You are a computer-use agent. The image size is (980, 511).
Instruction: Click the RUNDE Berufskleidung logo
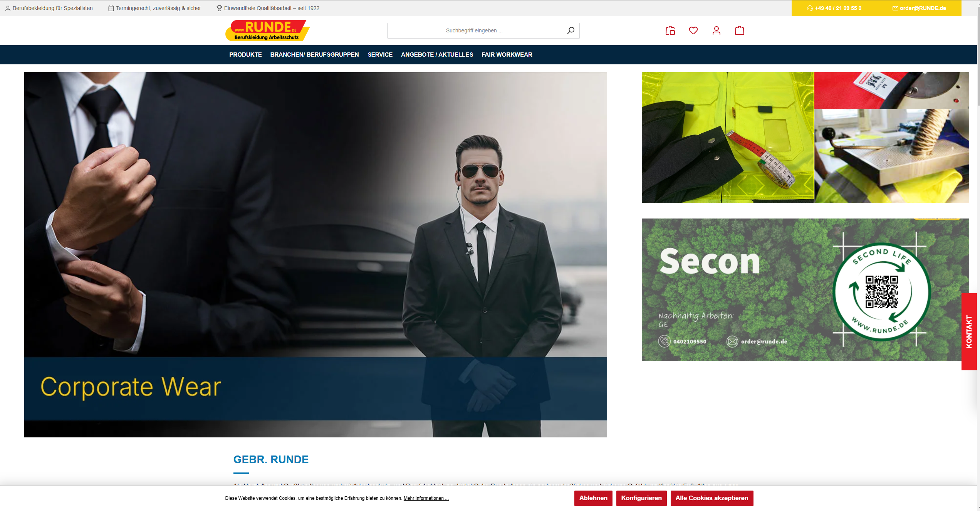point(267,30)
